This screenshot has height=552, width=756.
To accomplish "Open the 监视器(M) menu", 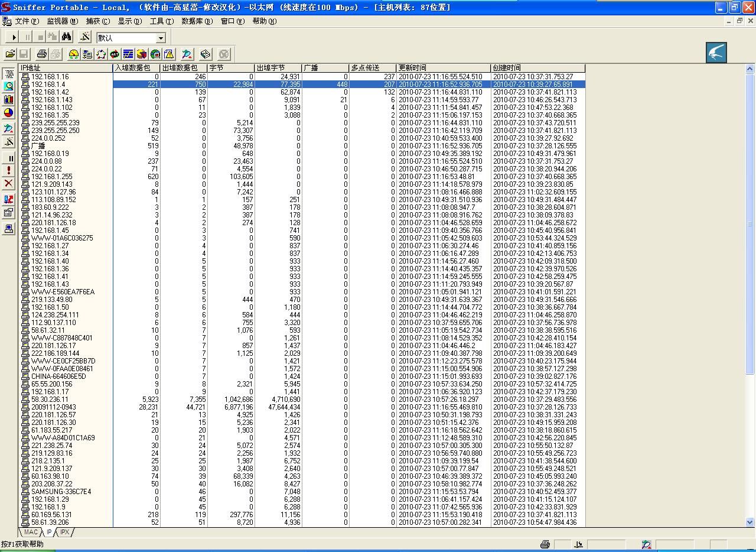I will tap(62, 21).
